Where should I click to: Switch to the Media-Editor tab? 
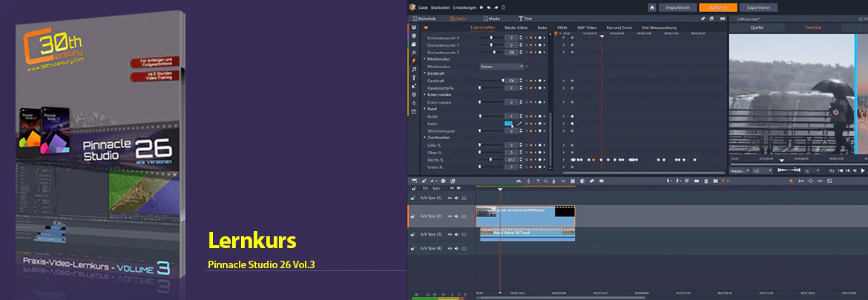pos(516,27)
